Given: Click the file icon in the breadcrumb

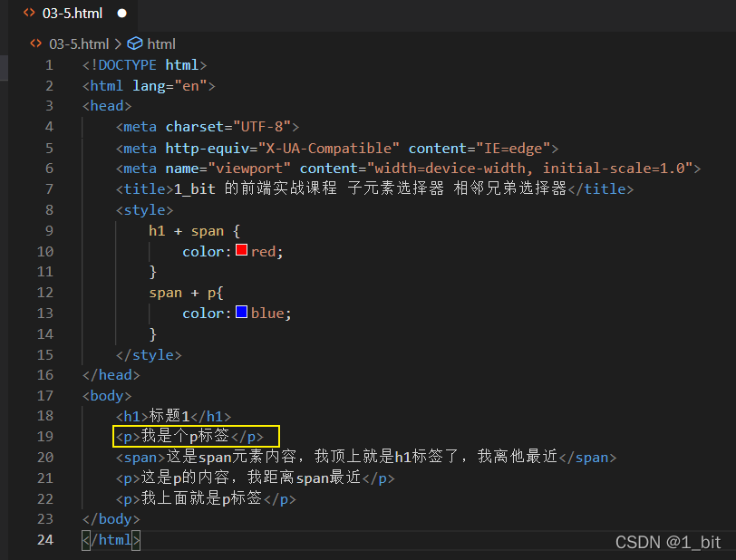Looking at the screenshot, I should (35, 43).
